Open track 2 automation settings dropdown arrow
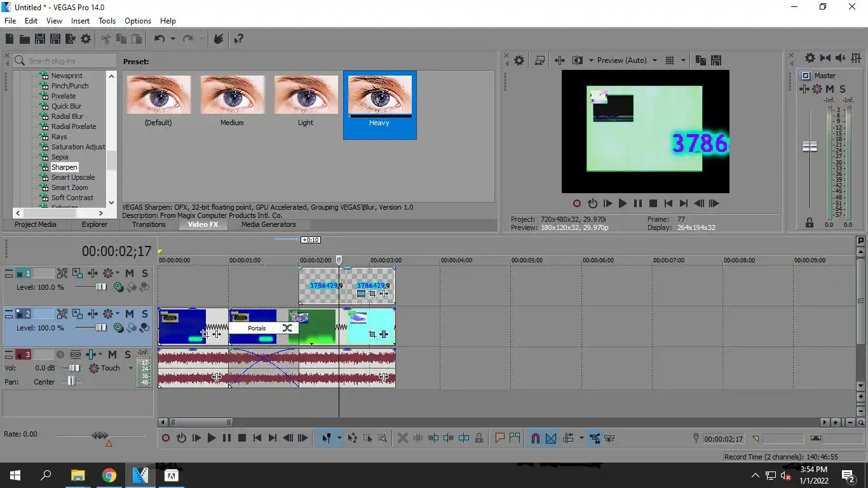 click(118, 314)
